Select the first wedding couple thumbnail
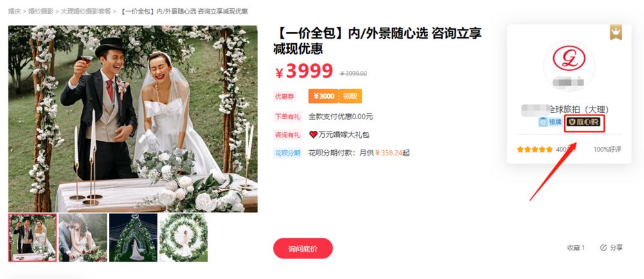 point(32,238)
